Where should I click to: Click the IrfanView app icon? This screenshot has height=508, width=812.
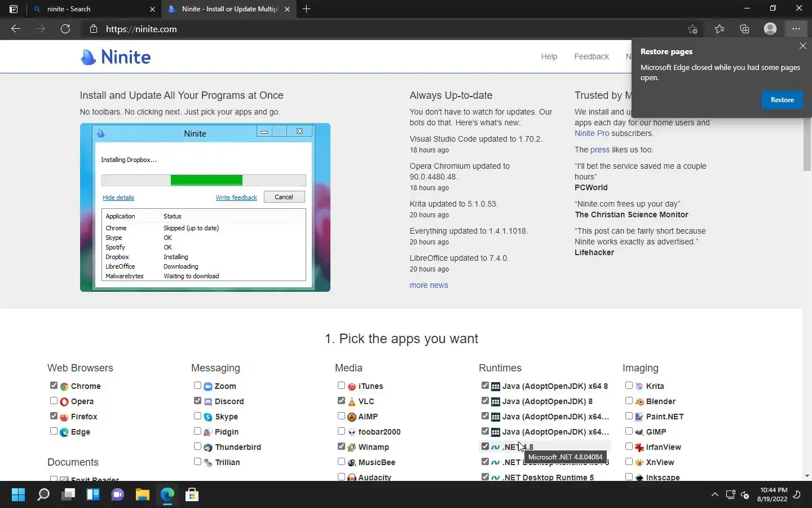(x=639, y=448)
